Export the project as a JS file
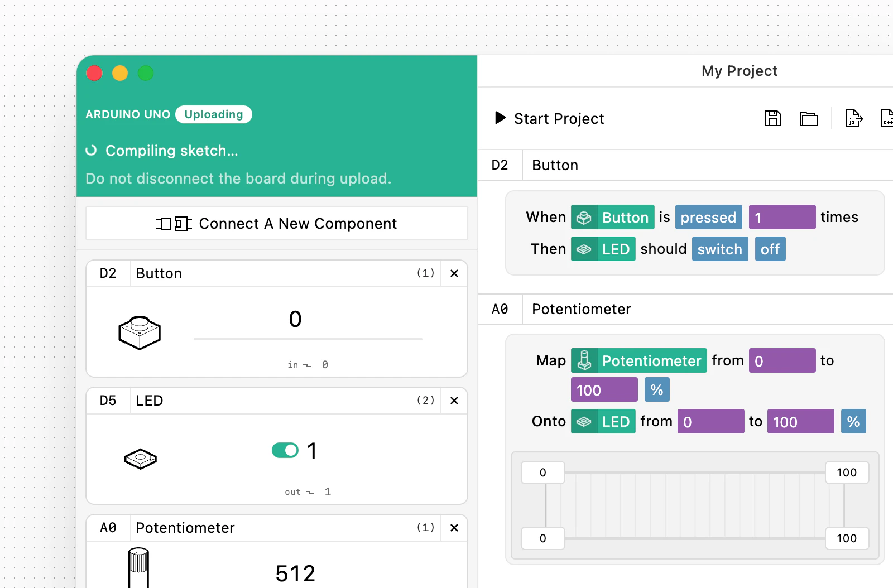This screenshot has width=893, height=588. [x=853, y=118]
